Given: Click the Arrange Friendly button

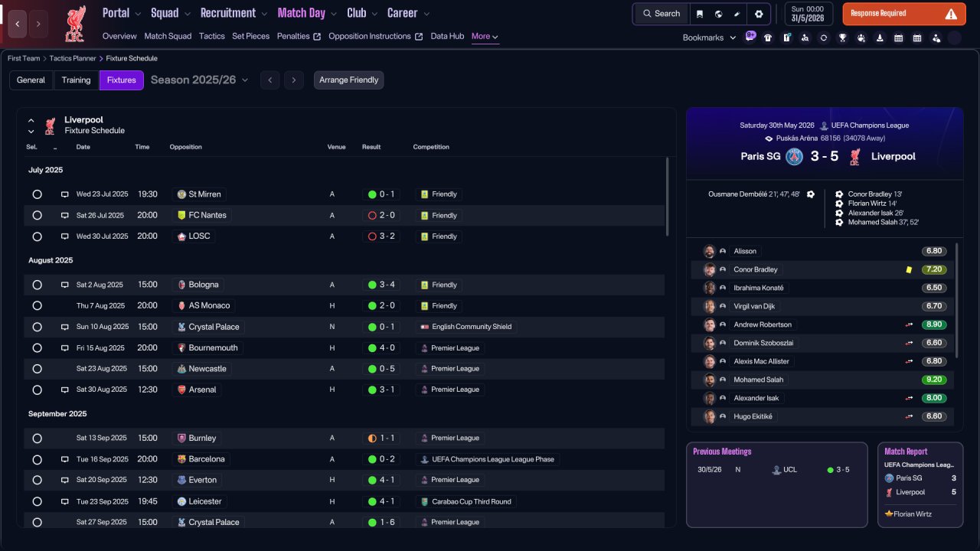Looking at the screenshot, I should pyautogui.click(x=348, y=80).
